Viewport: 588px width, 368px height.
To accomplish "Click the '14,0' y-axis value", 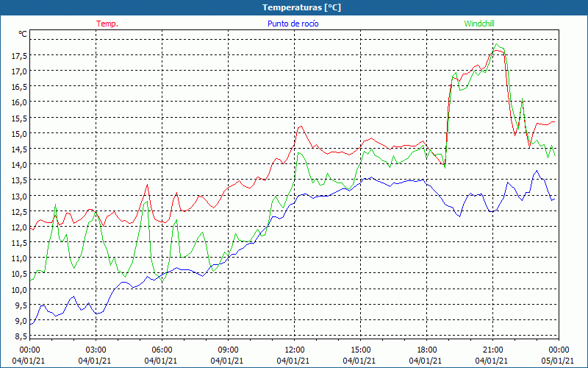I will (x=20, y=164).
